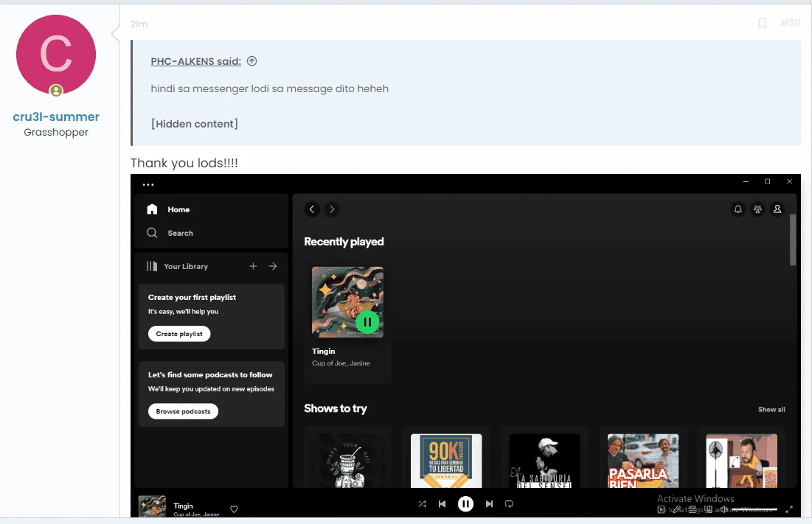Toggle shuffle in the player bar
The height and width of the screenshot is (524, 812).
(x=423, y=504)
